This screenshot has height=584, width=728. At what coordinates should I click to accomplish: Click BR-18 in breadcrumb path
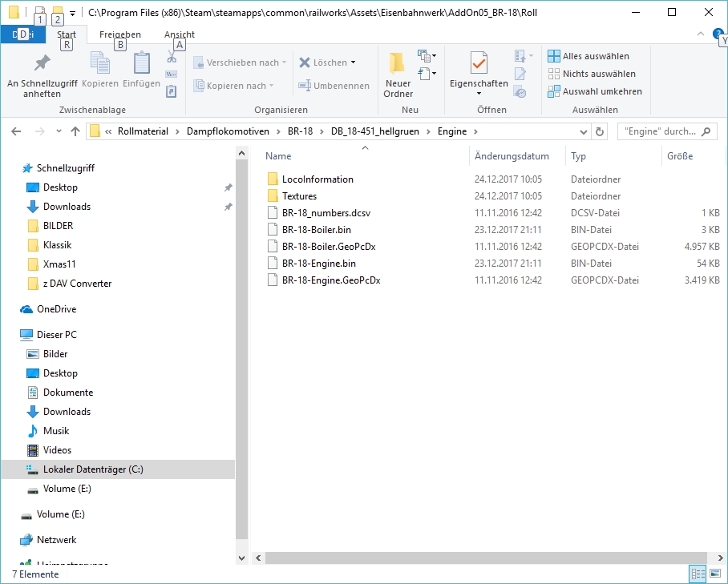pyautogui.click(x=301, y=131)
